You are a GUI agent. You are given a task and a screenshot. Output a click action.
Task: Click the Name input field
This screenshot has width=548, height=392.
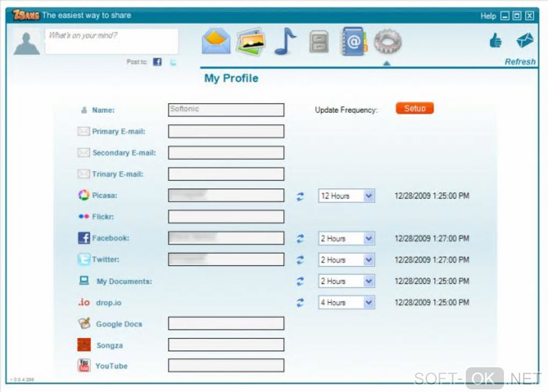pos(226,110)
